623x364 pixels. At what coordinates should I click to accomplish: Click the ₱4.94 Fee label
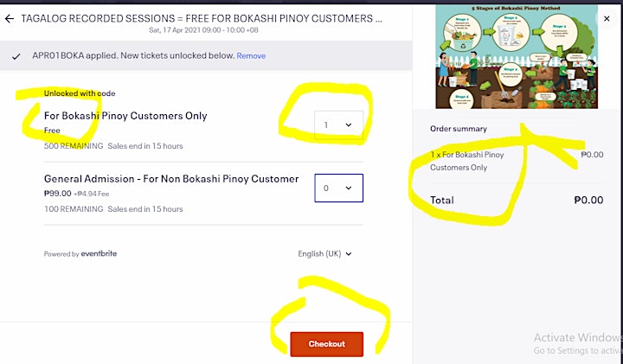pos(92,195)
